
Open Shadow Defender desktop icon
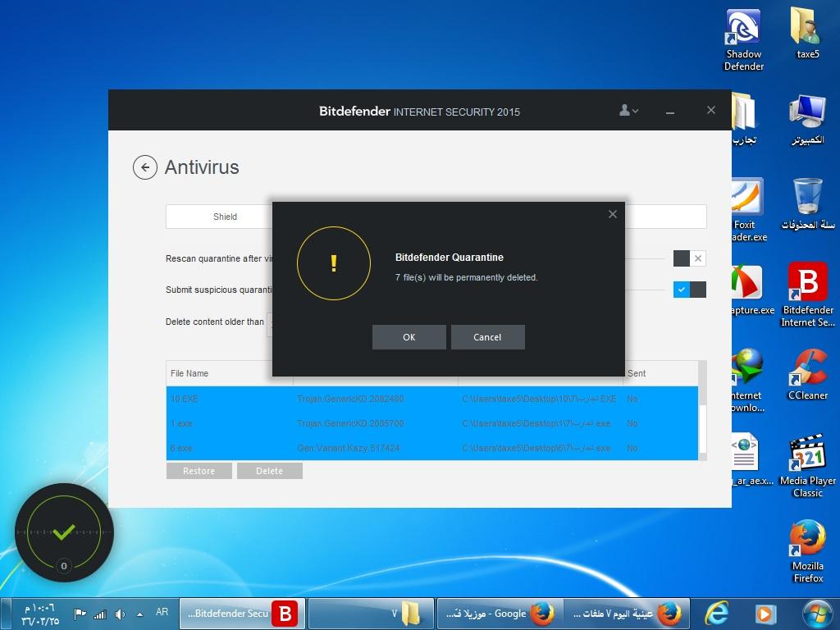pyautogui.click(x=743, y=40)
